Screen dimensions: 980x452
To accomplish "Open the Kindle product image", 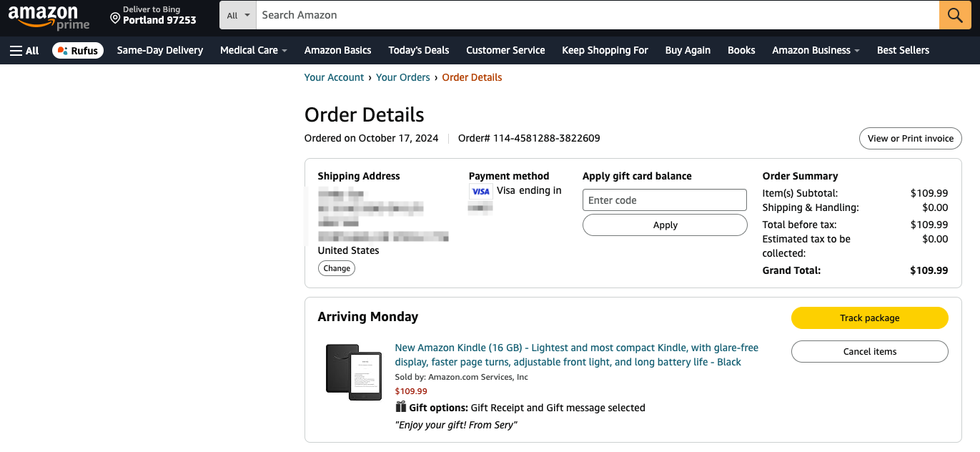I will [354, 372].
